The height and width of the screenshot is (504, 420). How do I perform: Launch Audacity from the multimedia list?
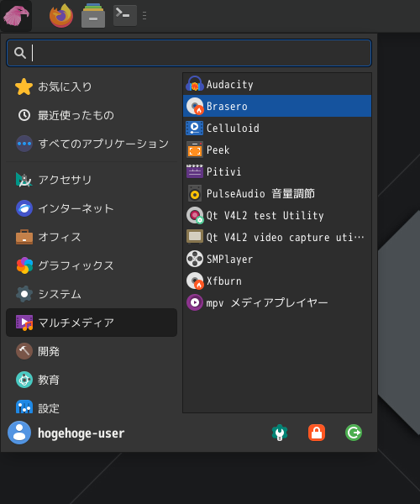coord(277,84)
